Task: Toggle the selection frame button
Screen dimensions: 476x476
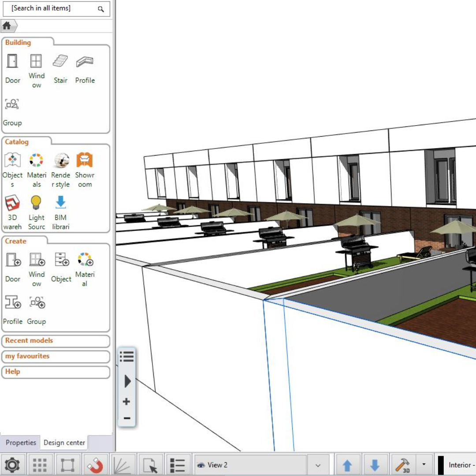Action: [x=67, y=465]
